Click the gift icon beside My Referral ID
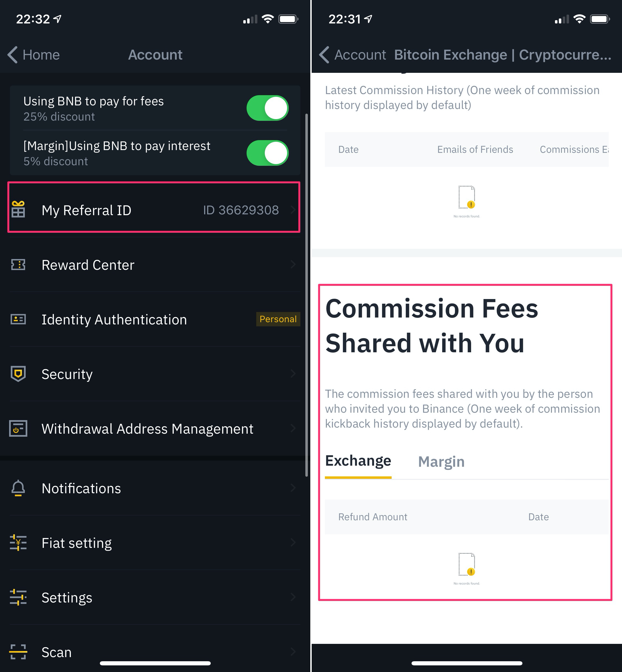The image size is (622, 672). [x=18, y=209]
